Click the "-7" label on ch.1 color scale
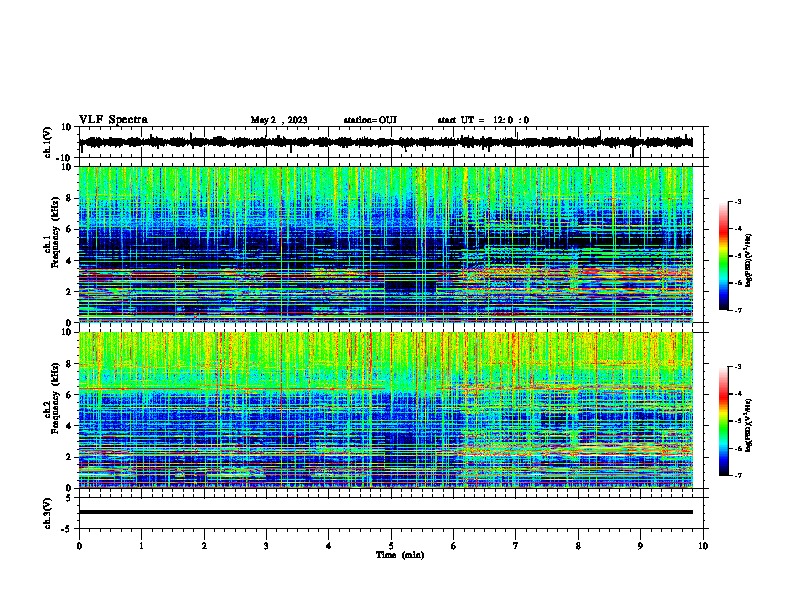 737,310
